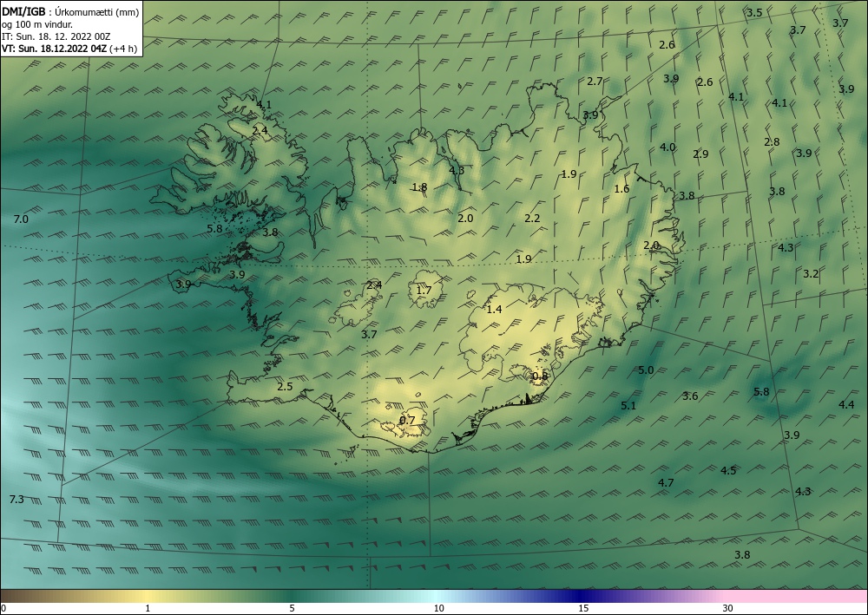Click the 5.1 value offshore
This screenshot has height=615, width=868.
(x=628, y=406)
